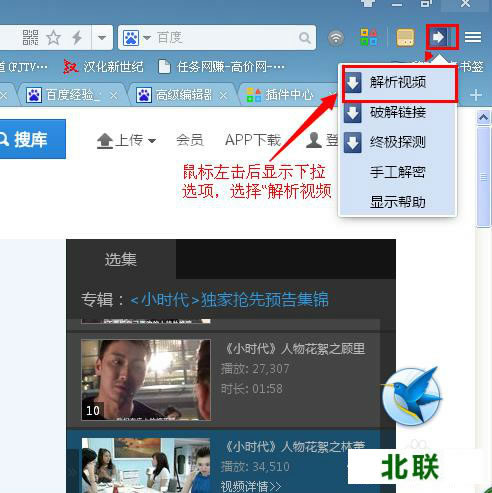Click the QR code icon in address bar
Screen dimensions: 492x493
tap(30, 37)
